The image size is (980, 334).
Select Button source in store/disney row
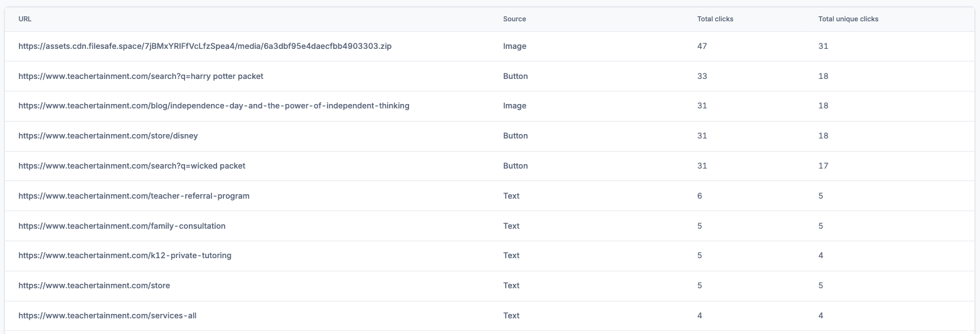(515, 136)
